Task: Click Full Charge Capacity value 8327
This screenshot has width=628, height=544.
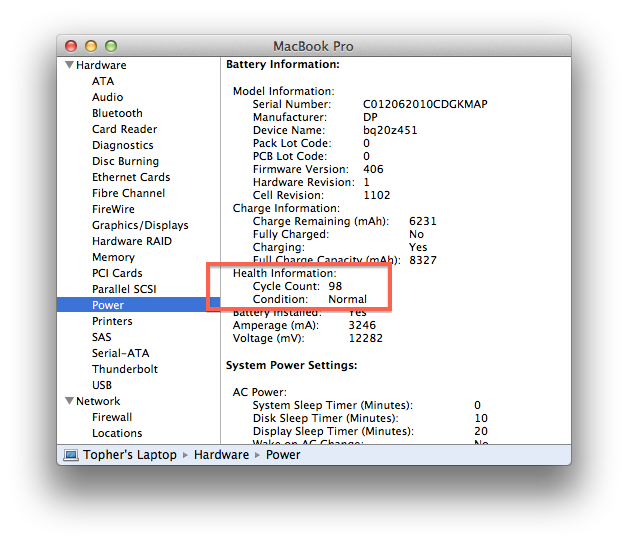Action: [423, 260]
